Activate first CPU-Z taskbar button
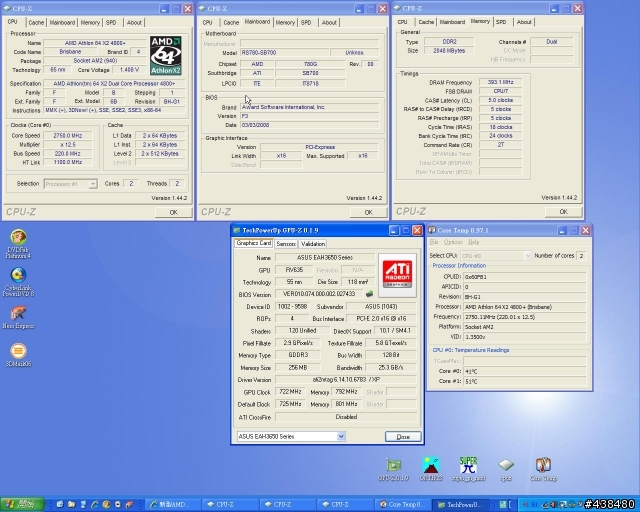Viewport: 640px width, 512px height. (231, 505)
